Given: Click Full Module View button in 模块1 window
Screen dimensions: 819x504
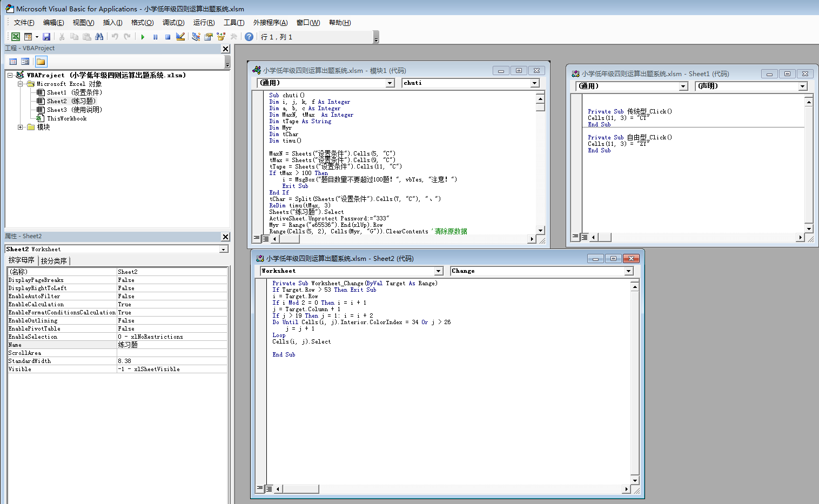Looking at the screenshot, I should click(x=265, y=238).
